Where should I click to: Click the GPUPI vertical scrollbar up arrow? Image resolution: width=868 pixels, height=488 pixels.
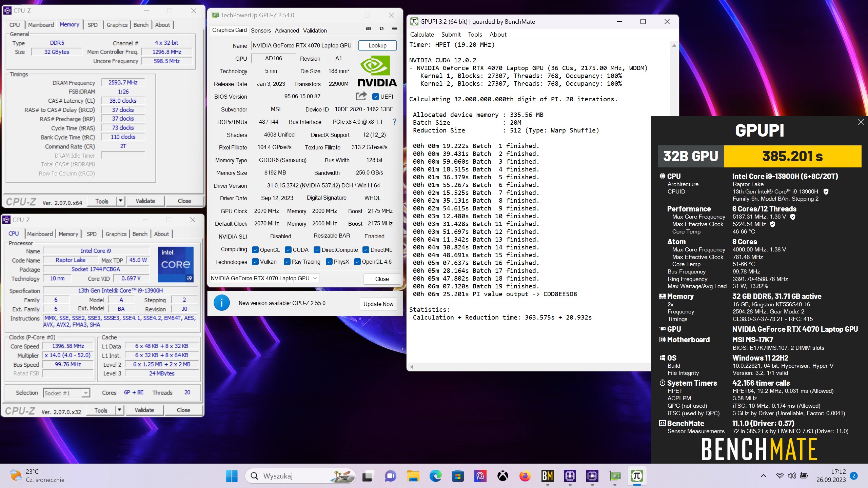tap(674, 45)
